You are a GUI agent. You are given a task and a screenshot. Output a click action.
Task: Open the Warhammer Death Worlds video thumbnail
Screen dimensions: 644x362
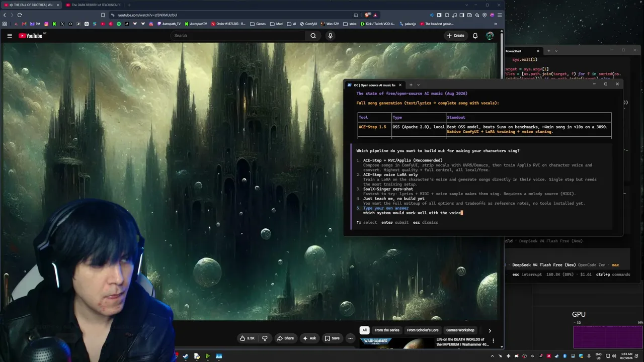396,343
